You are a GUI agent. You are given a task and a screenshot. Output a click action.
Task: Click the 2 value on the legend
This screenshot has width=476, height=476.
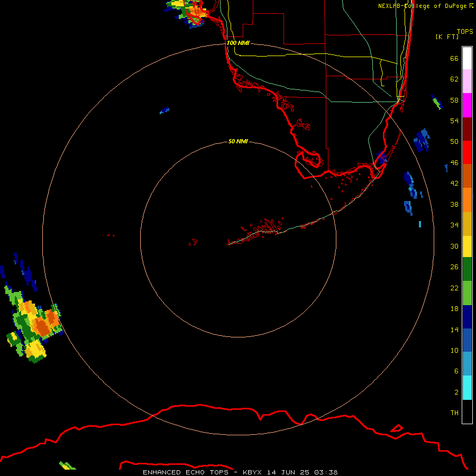[456, 392]
